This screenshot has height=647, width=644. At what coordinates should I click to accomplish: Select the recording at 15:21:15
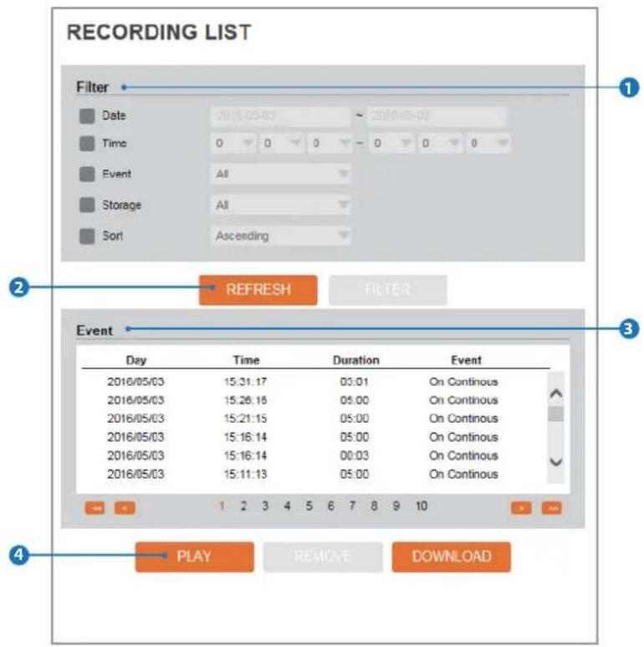coord(314,418)
